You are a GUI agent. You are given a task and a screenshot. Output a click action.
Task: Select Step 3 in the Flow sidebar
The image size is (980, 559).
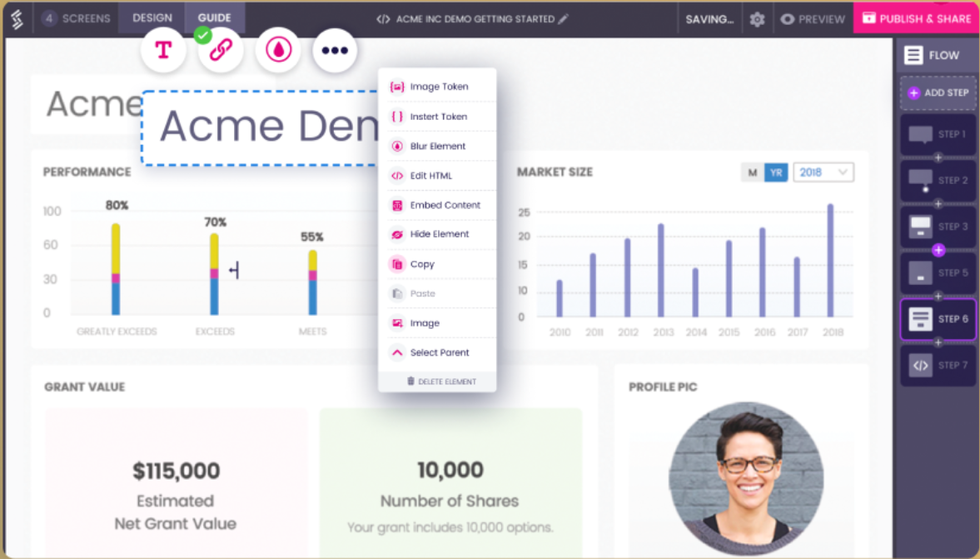point(938,226)
